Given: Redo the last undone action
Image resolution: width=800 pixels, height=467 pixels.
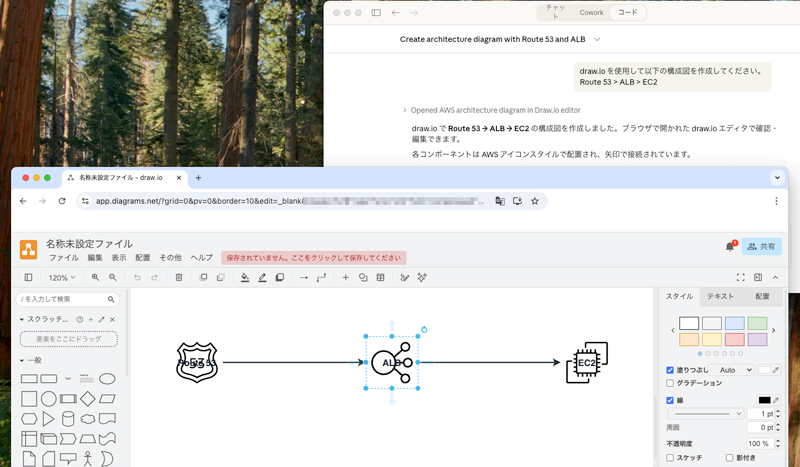Looking at the screenshot, I should pos(154,277).
